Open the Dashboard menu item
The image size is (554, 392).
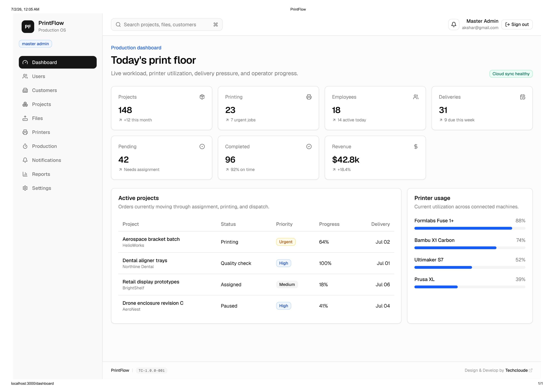[58, 63]
